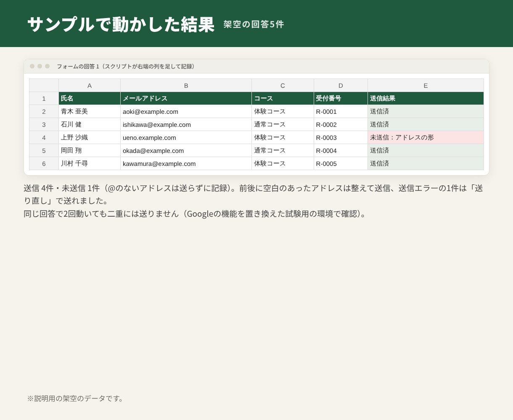Viewport: 513px width, 420px height.
Task: Click the フォームの回答 1 window title
Action: click(127, 66)
